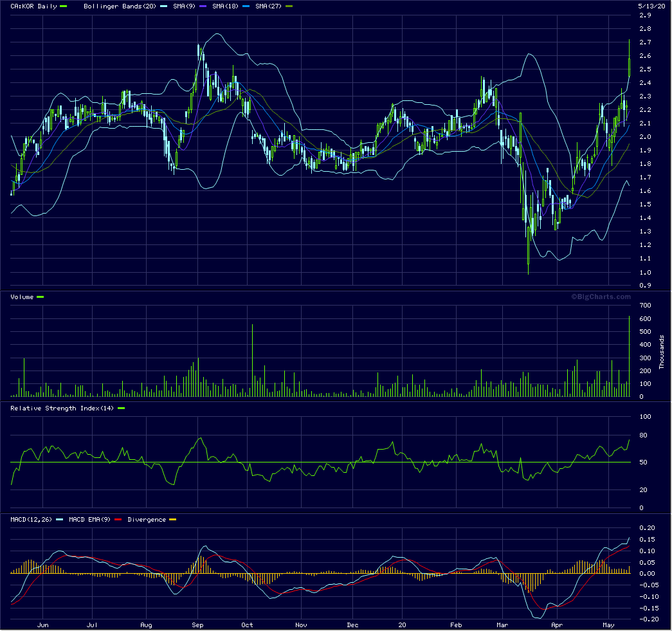Image resolution: width=672 pixels, height=631 pixels.
Task: Click the MACD EMA(9) legend label
Action: (89, 520)
